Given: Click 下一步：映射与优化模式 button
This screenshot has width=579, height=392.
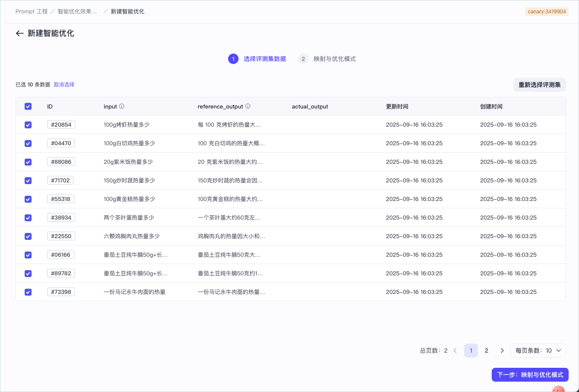Looking at the screenshot, I should (x=530, y=375).
